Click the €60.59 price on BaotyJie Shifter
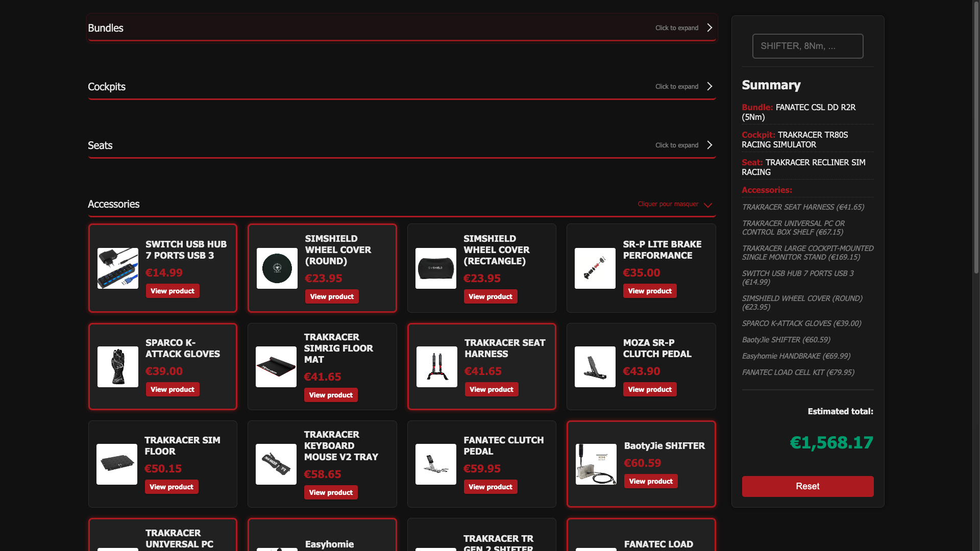Image resolution: width=980 pixels, height=551 pixels. point(643,463)
